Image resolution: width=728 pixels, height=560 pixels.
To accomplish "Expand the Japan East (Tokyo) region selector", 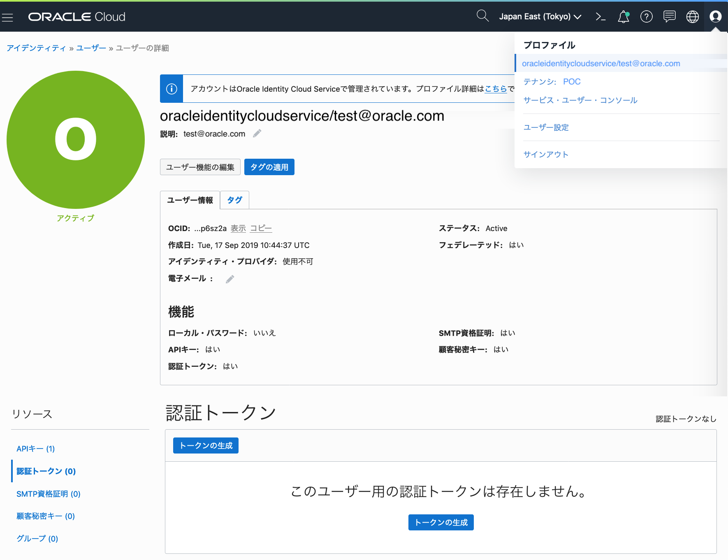I will click(540, 17).
